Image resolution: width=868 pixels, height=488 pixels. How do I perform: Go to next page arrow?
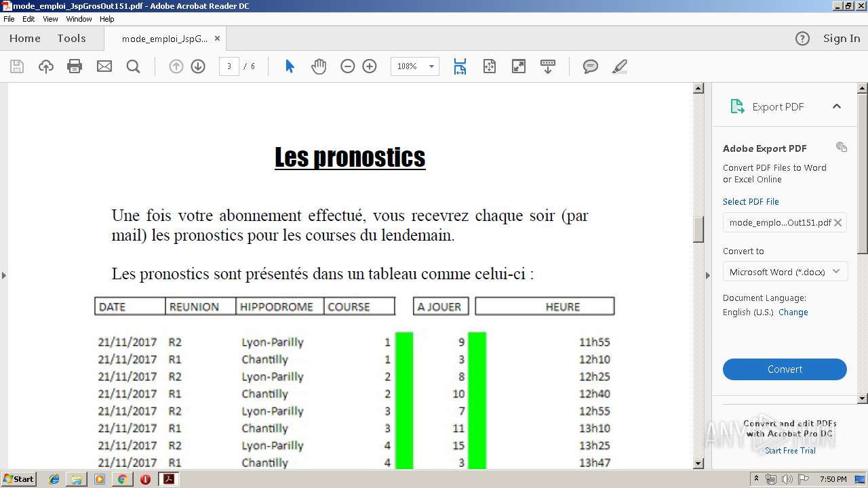tap(198, 66)
